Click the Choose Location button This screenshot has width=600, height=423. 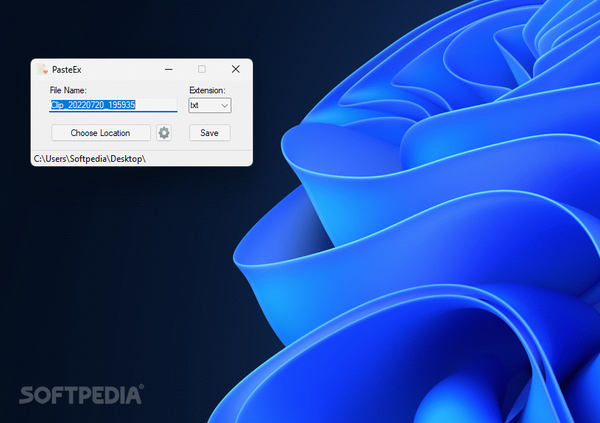tap(101, 133)
